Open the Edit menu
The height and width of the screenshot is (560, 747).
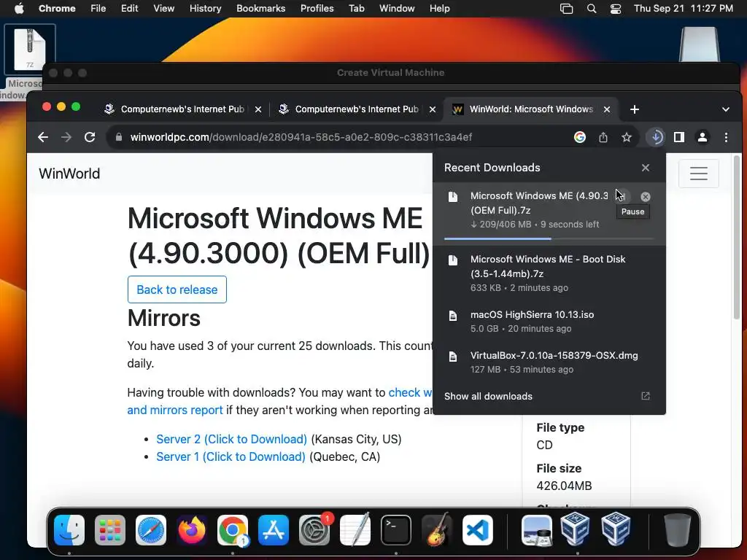pyautogui.click(x=129, y=9)
